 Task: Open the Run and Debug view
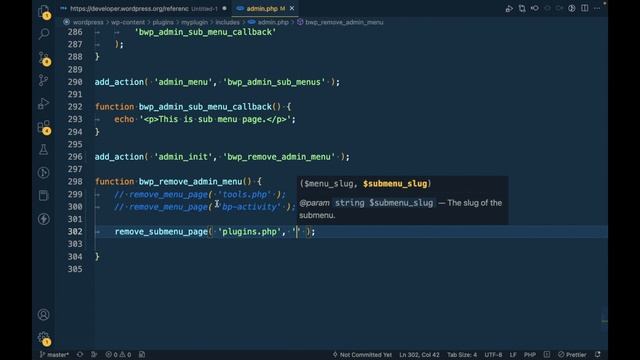(44, 103)
